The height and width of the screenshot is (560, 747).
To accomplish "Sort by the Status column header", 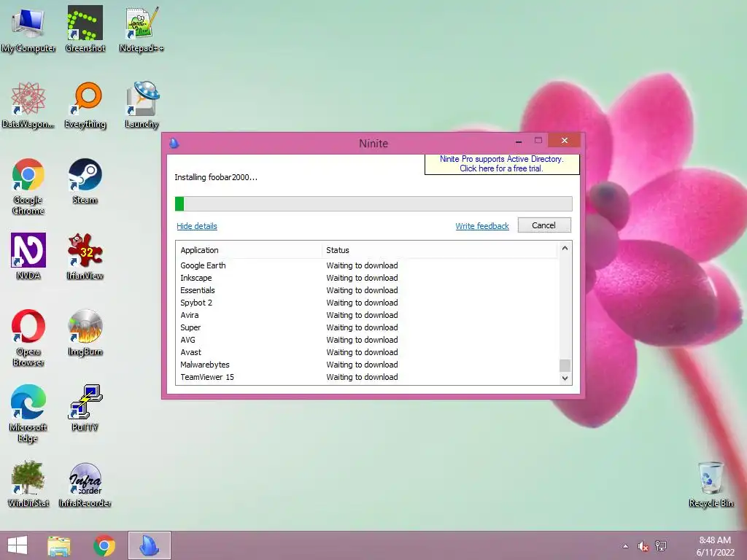I will 439,250.
